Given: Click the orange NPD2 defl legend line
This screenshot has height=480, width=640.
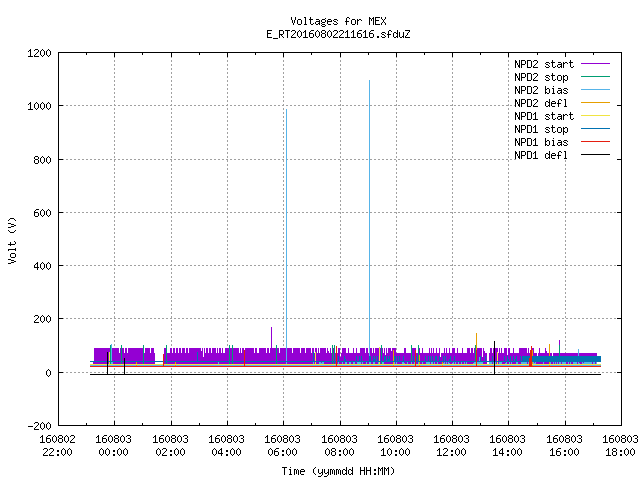Looking at the screenshot, I should pos(595,103).
